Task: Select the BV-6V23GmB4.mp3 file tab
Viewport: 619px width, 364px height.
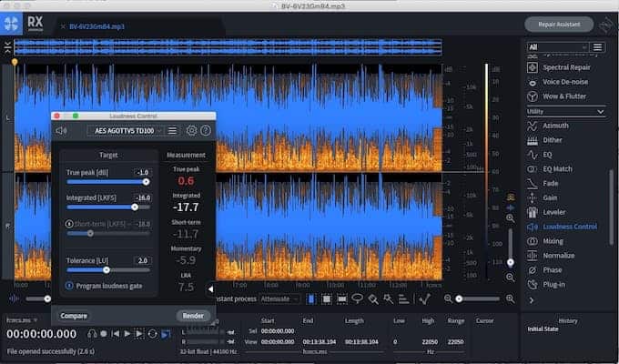Action: [x=96, y=27]
